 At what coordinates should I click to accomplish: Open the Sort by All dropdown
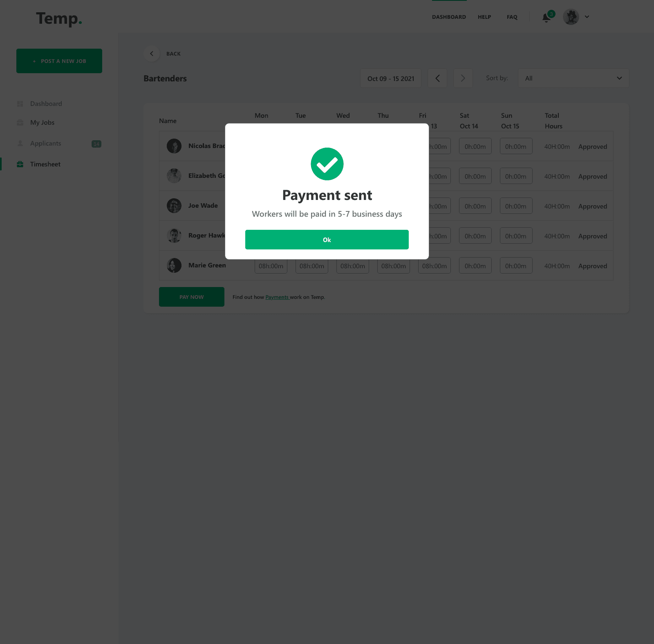pyautogui.click(x=573, y=78)
